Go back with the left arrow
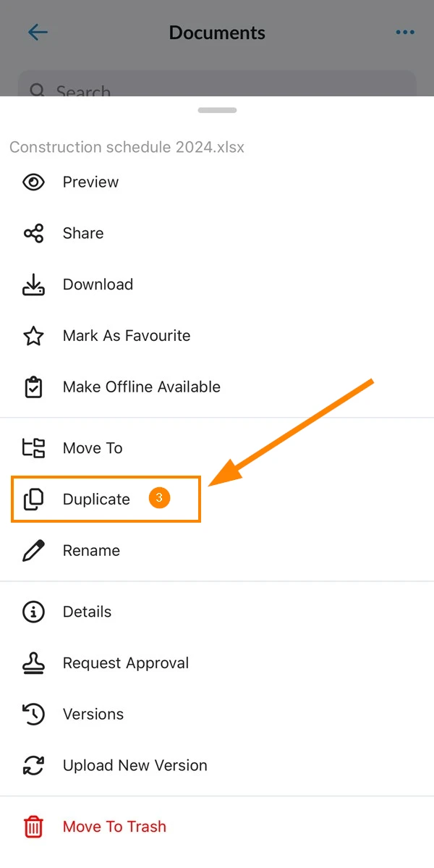The image size is (434, 868). (38, 32)
